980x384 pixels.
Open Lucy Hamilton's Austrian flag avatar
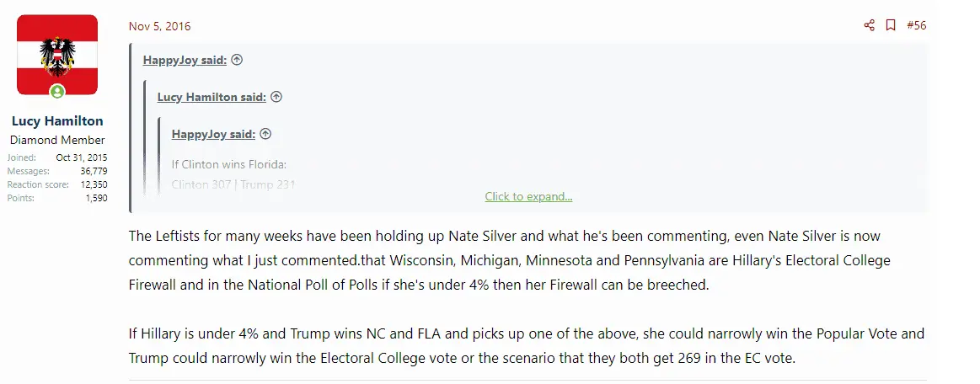[x=57, y=55]
